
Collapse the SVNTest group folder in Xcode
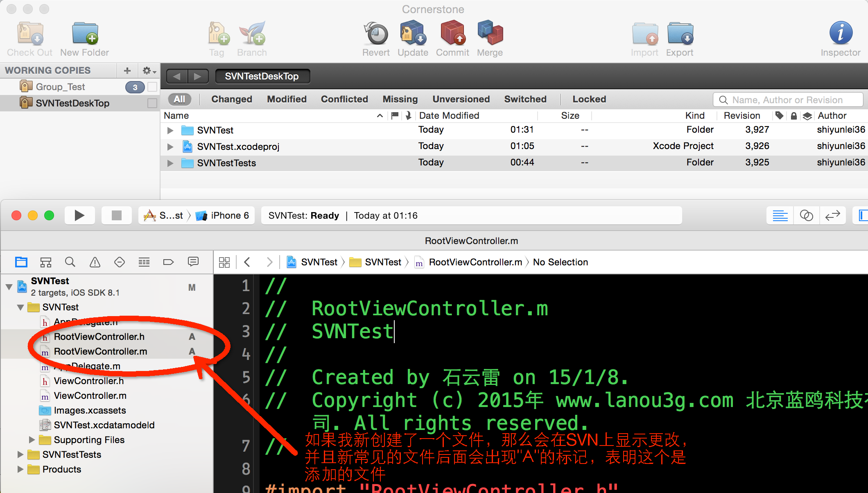pyautogui.click(x=20, y=307)
